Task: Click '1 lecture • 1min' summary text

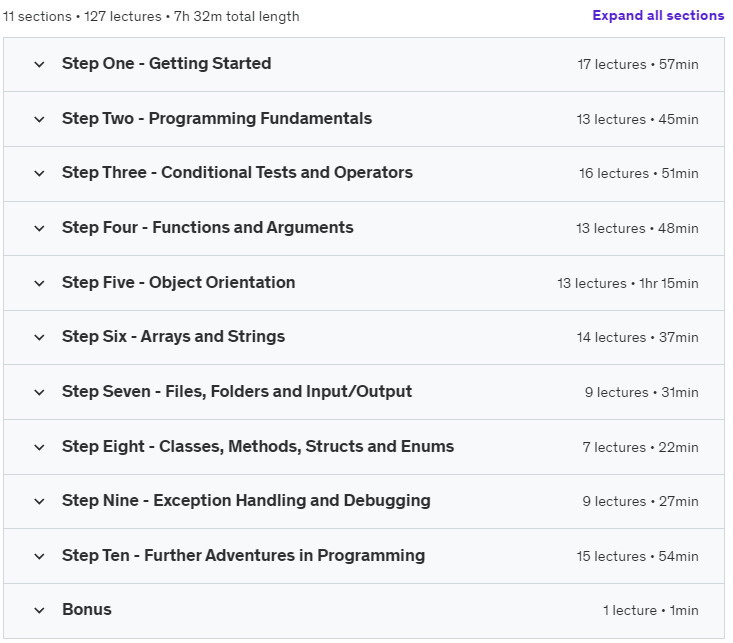Action: pyautogui.click(x=651, y=611)
